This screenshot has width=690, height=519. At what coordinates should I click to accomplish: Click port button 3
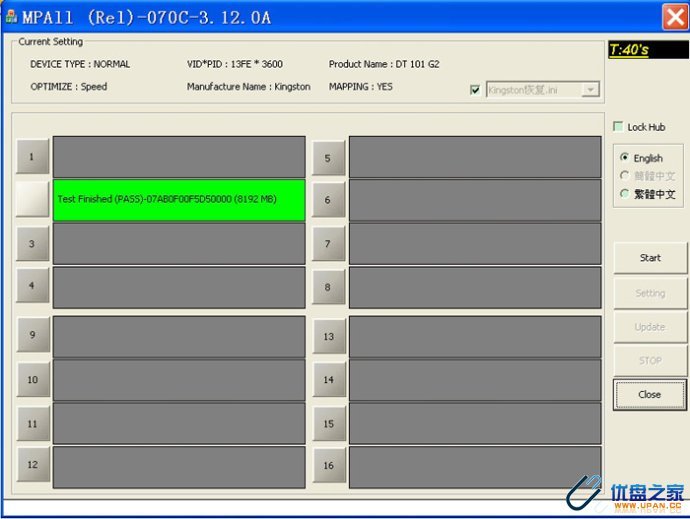tap(32, 243)
